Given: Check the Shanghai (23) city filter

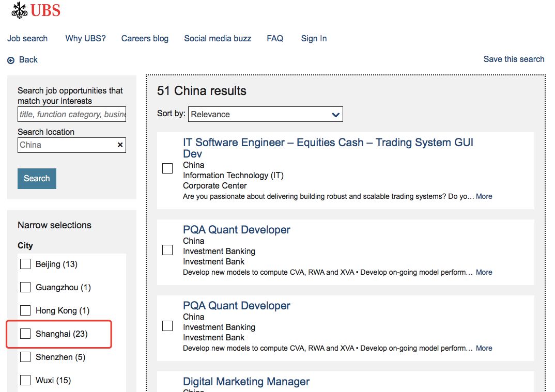Looking at the screenshot, I should [x=25, y=334].
